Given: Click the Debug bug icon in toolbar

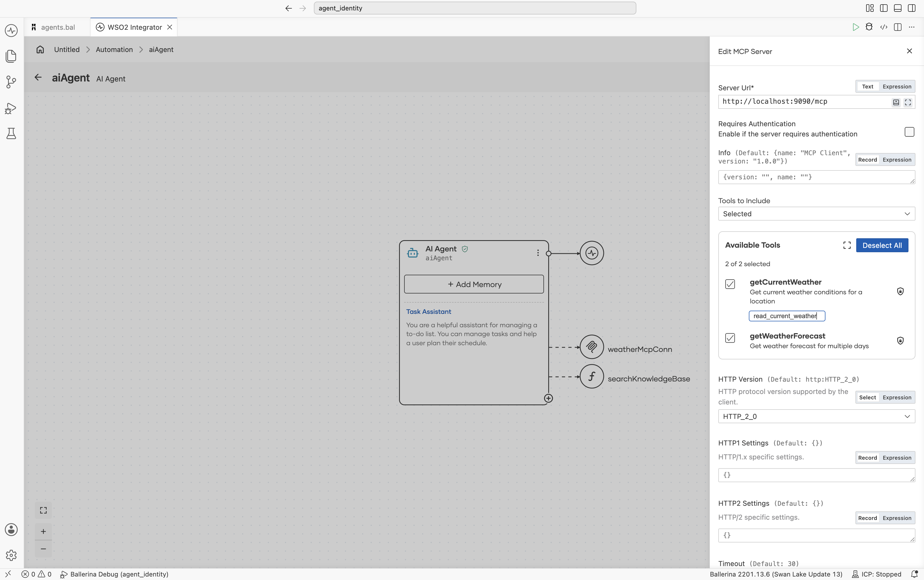Looking at the screenshot, I should pos(869,27).
